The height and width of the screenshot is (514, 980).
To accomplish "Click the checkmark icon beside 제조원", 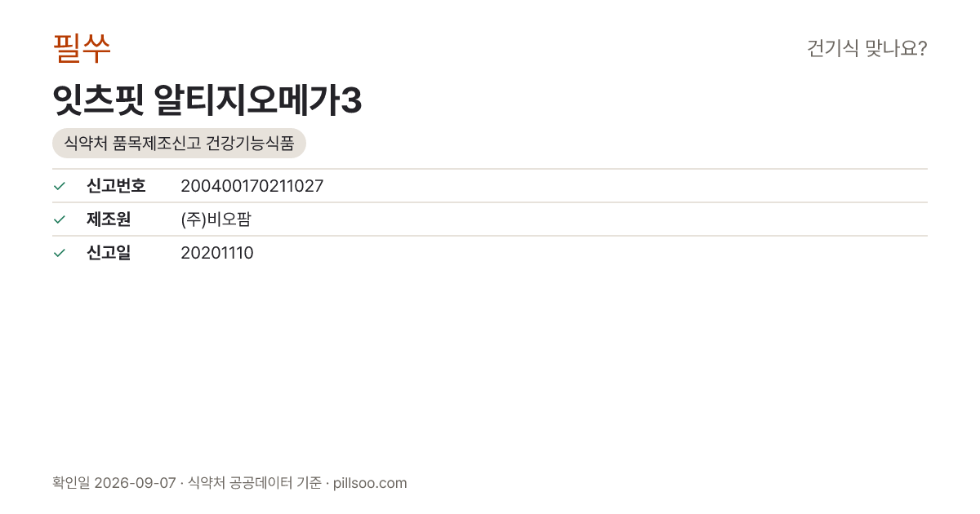I will 60,219.
